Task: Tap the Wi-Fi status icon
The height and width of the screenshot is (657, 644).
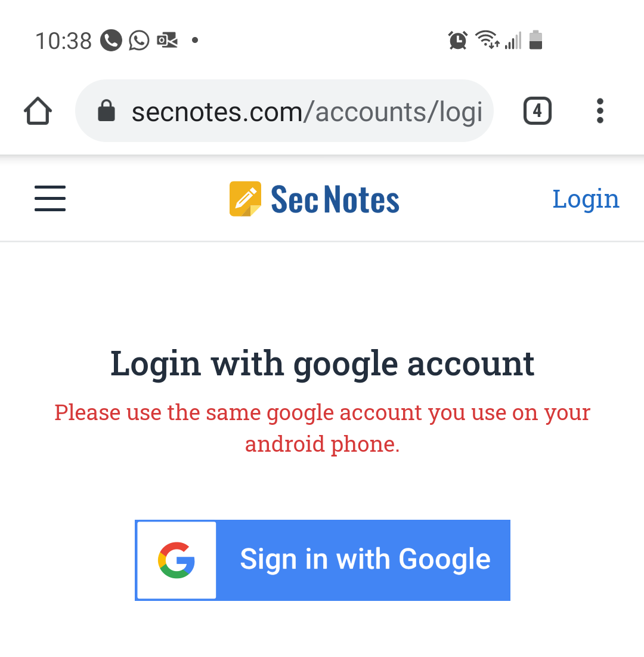Action: click(x=487, y=40)
